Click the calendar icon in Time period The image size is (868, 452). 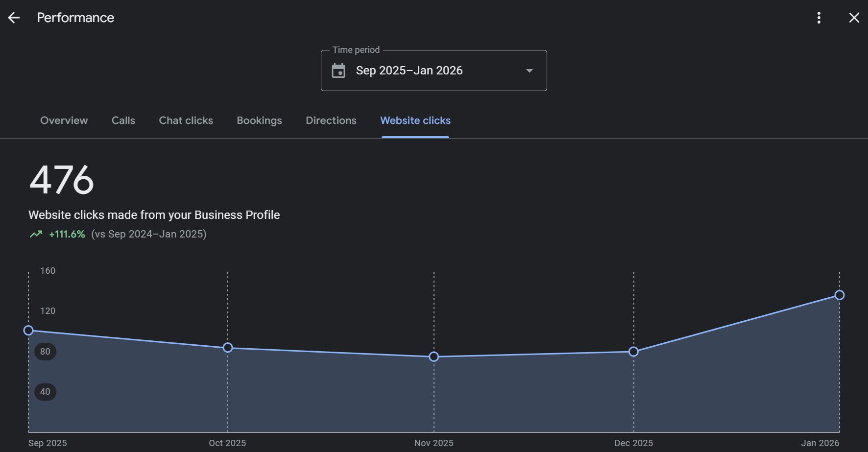pos(338,70)
